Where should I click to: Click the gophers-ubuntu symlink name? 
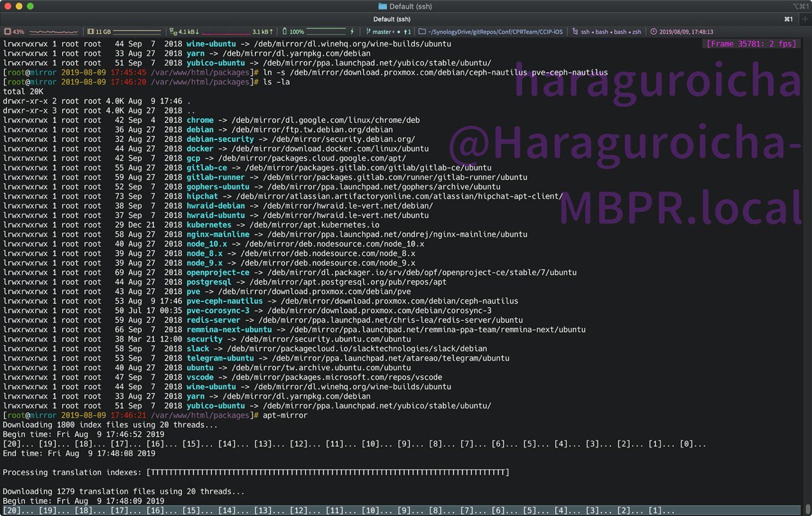(x=218, y=186)
